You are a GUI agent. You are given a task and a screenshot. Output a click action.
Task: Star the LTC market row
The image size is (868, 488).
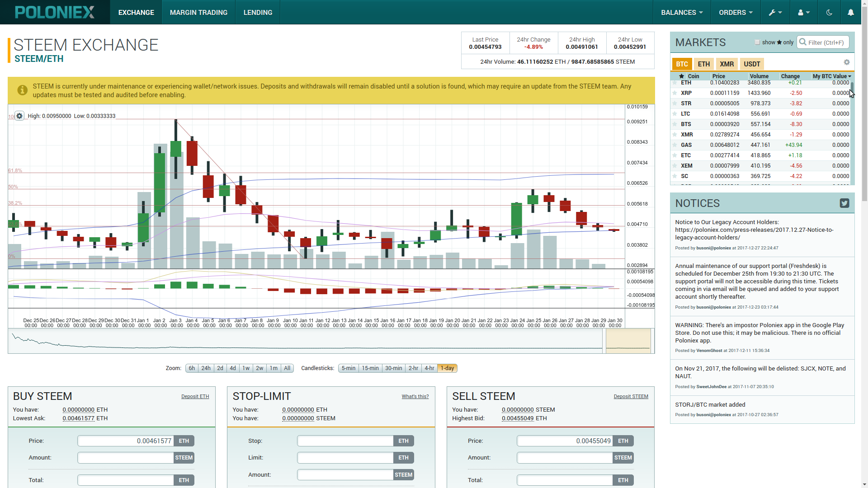(675, 114)
